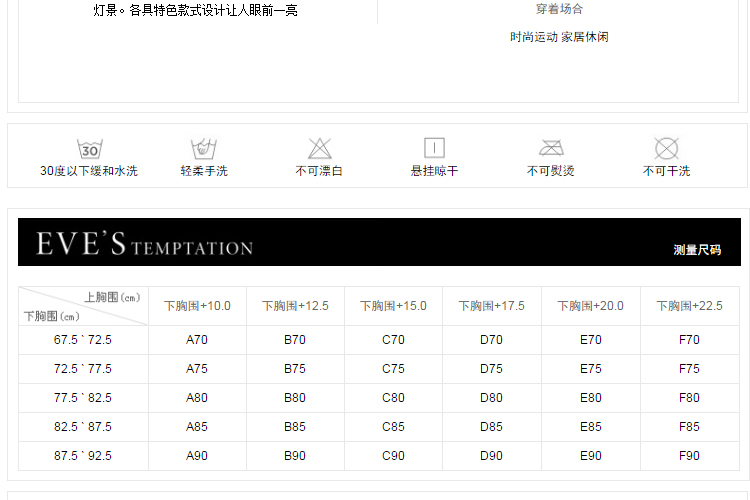Select the D85 size cell
The width and height of the screenshot is (750, 500).
tap(491, 427)
